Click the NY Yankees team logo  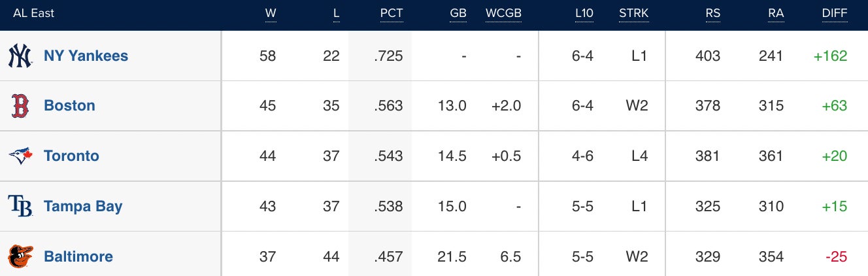pos(20,56)
